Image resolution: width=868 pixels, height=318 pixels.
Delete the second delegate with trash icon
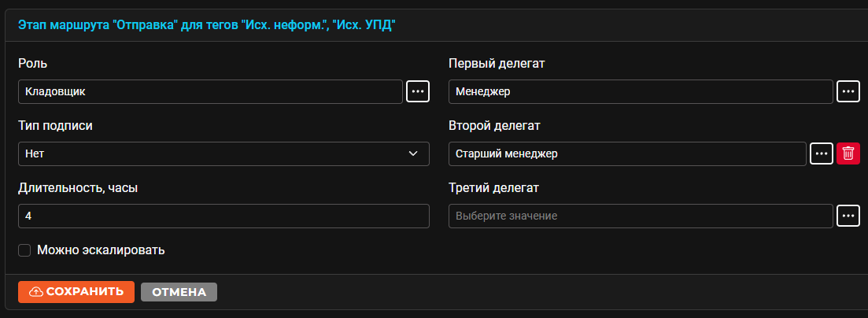coord(848,153)
